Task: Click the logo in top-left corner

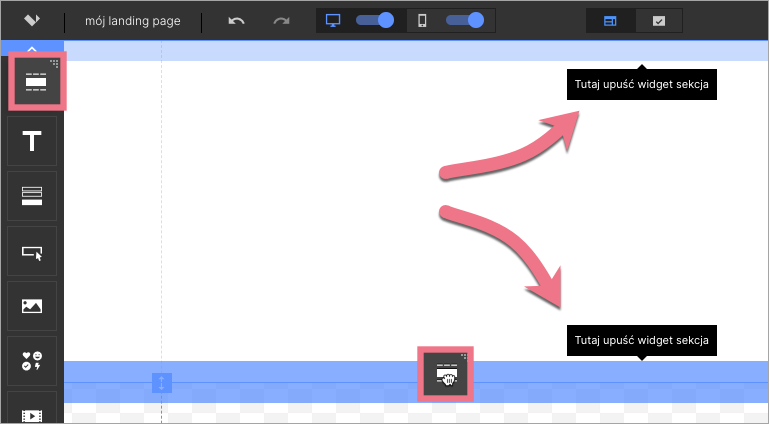Action: click(32, 20)
